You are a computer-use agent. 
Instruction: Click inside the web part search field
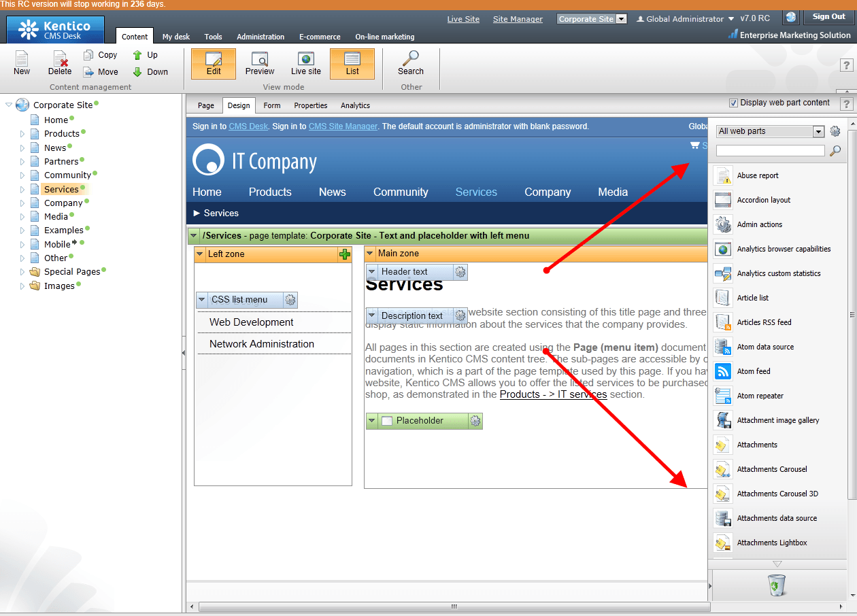[770, 151]
